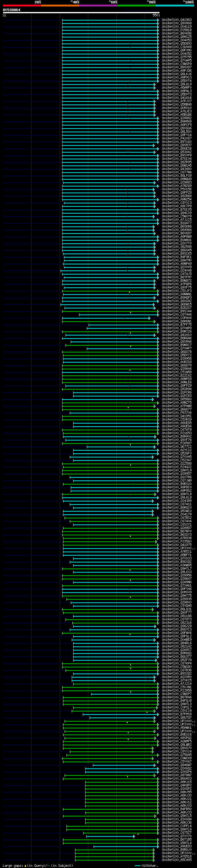Click the UniRef100_Q39647 entry

pyautogui.click(x=177, y=579)
